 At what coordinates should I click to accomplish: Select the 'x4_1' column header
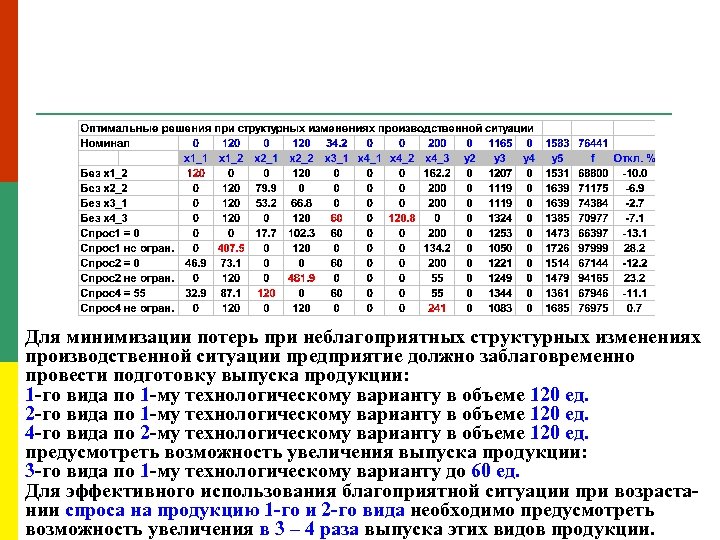(370, 158)
